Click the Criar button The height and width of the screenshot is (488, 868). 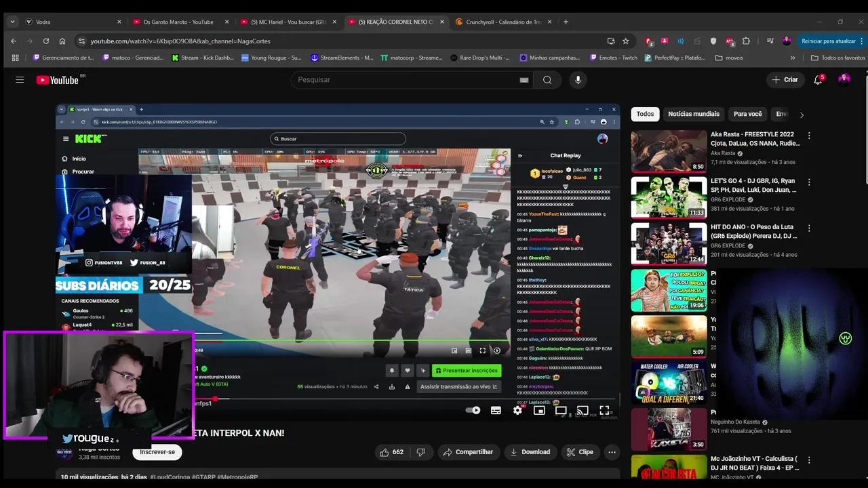[785, 80]
